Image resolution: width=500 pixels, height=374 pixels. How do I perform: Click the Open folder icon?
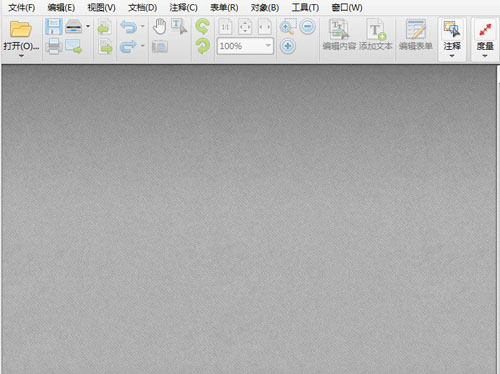click(x=20, y=29)
